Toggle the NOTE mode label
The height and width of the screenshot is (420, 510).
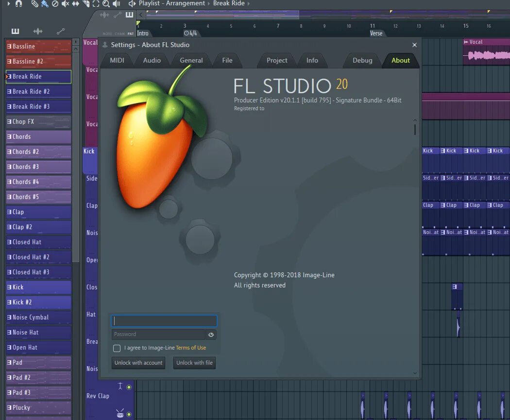pos(107,34)
